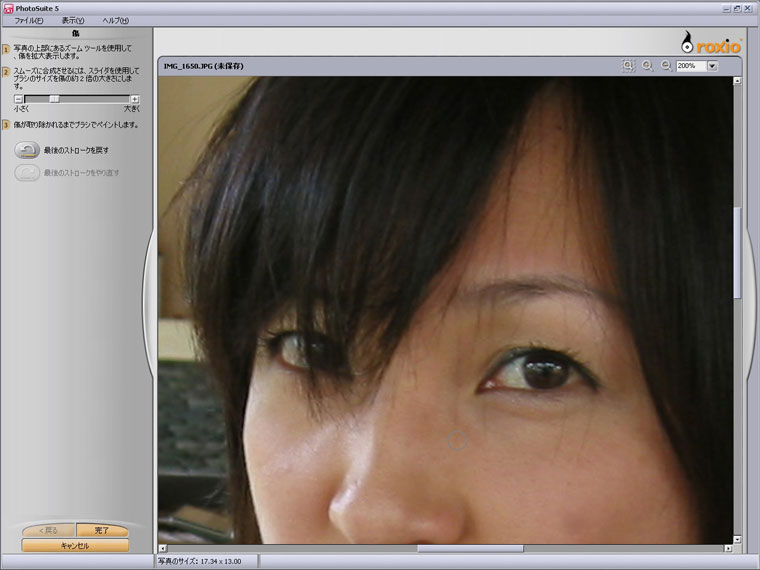
Task: Click the scroll left arrow below photo
Action: pyautogui.click(x=164, y=548)
